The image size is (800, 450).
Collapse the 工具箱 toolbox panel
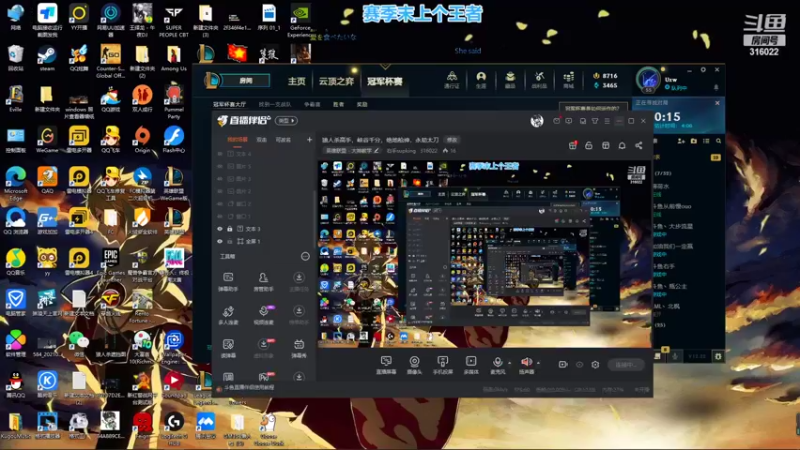[x=305, y=256]
